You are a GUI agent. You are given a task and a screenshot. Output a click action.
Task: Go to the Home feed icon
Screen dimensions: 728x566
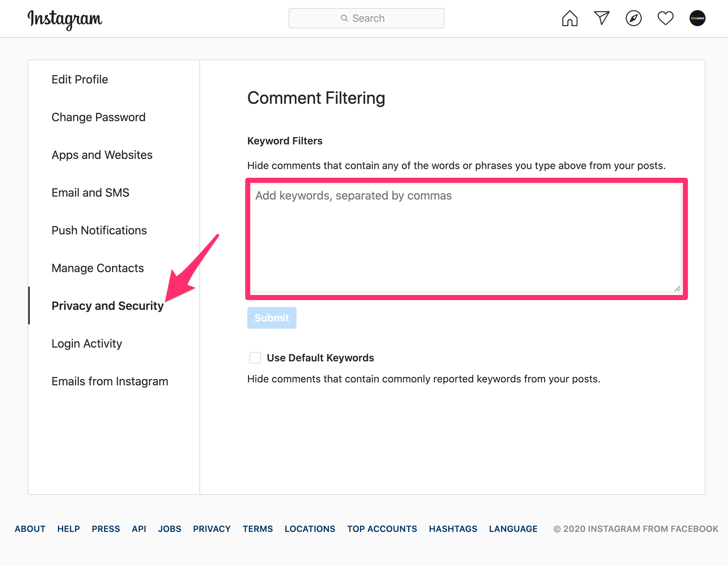pos(570,18)
